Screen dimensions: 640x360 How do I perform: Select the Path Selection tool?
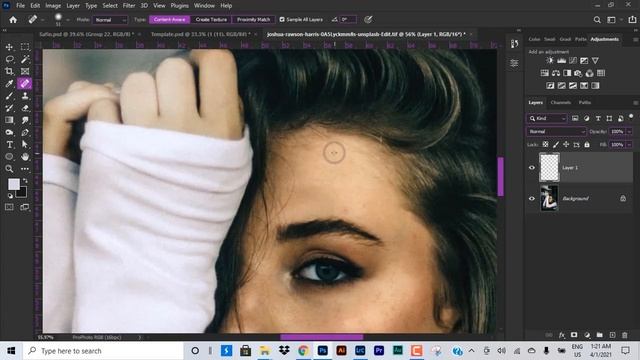click(x=25, y=144)
